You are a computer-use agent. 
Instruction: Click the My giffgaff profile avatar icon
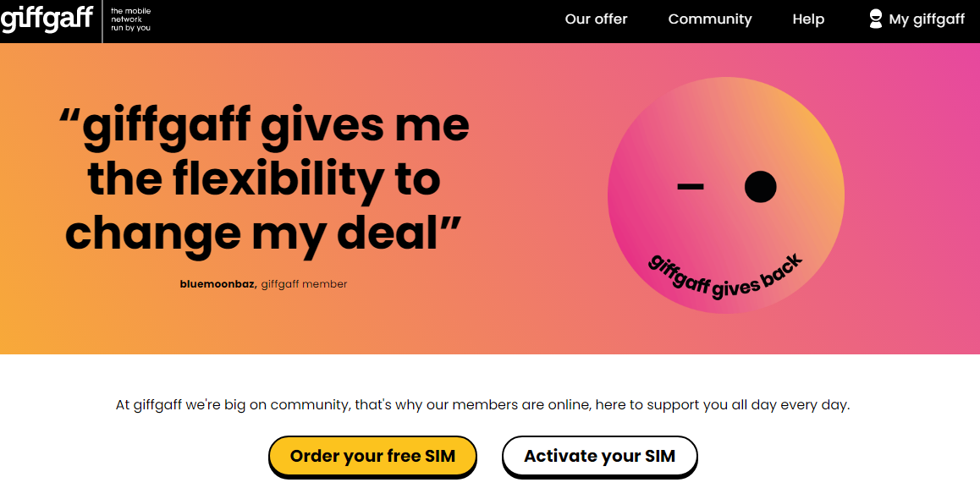tap(875, 19)
